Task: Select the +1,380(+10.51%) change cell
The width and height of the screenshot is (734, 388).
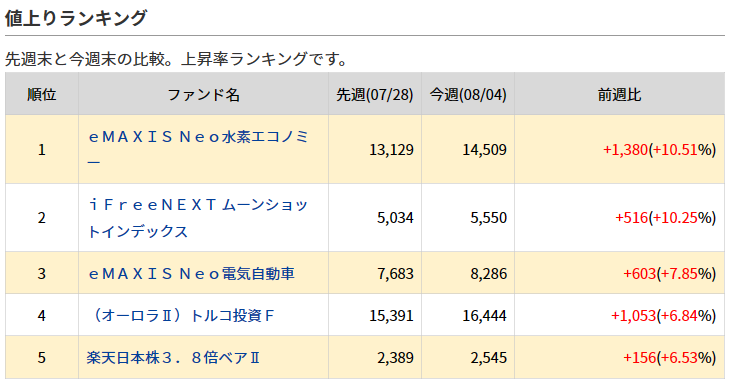Action: tap(619, 149)
